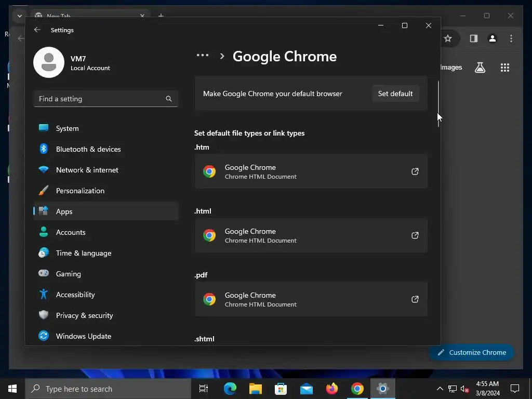532x399 pixels.
Task: Open System settings
Action: coord(106,128)
